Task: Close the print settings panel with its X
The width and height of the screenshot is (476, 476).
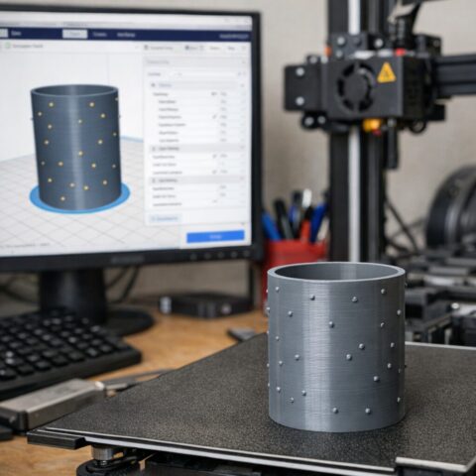Action: [x=244, y=61]
